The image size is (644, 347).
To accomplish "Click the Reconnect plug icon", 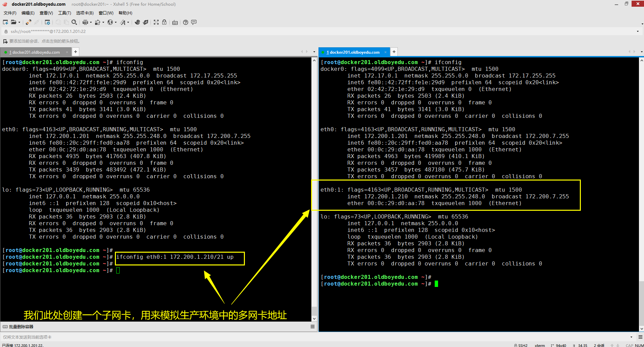I will click(x=29, y=22).
